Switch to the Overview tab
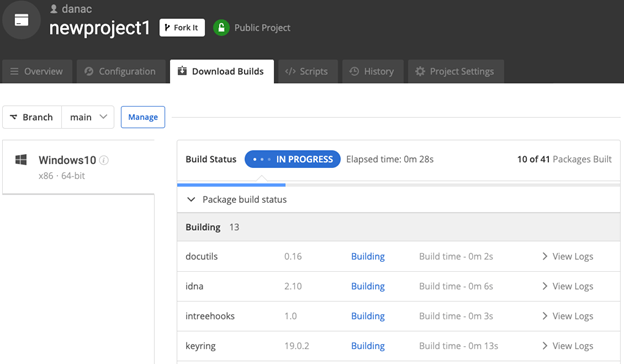 tap(37, 72)
